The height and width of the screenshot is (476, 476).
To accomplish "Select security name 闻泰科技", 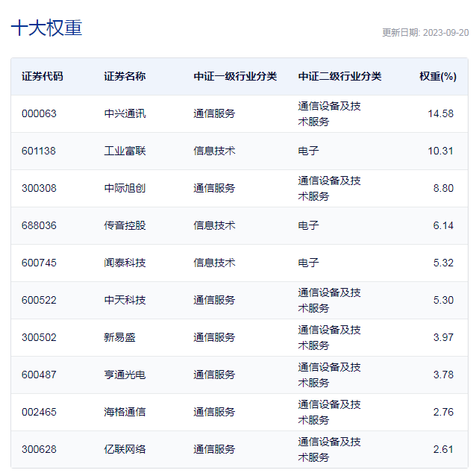I will coord(125,263).
